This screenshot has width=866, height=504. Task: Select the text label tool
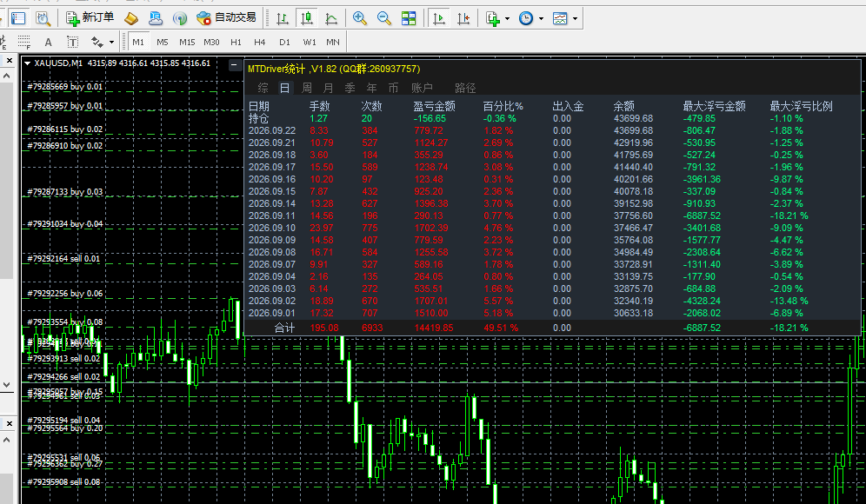[x=72, y=42]
